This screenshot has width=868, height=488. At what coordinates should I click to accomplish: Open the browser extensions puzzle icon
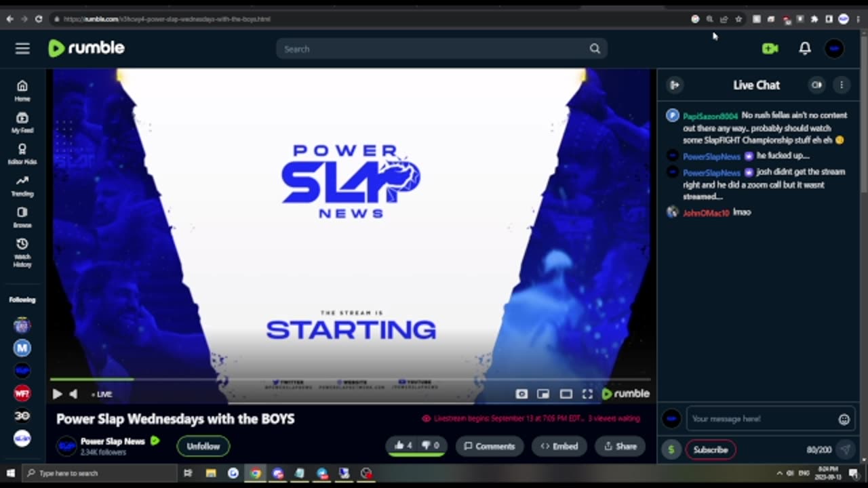pyautogui.click(x=814, y=19)
